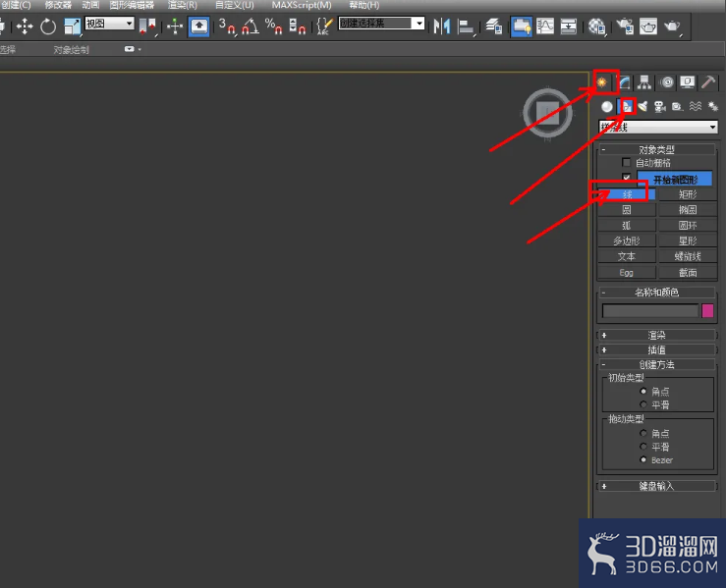Viewport: 726px width, 588px height.
Task: Click the Mirror tool icon
Action: 442,26
